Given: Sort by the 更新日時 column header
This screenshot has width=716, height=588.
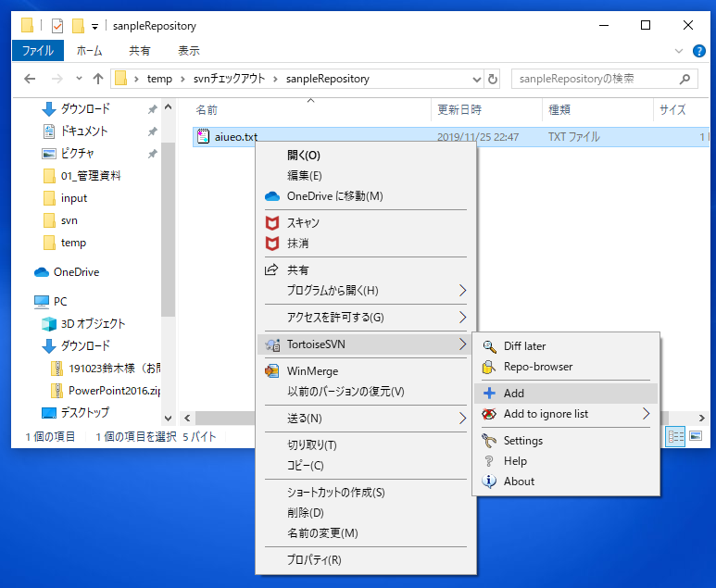Looking at the screenshot, I should (459, 110).
